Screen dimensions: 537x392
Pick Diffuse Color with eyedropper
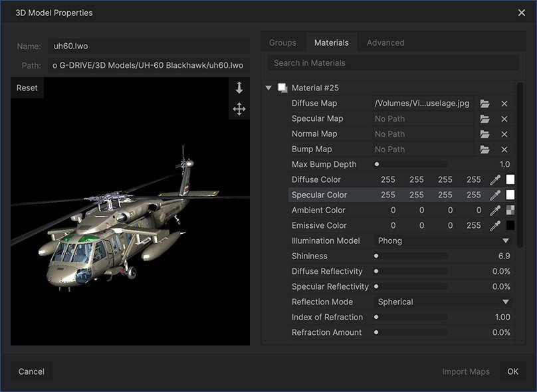[495, 179]
